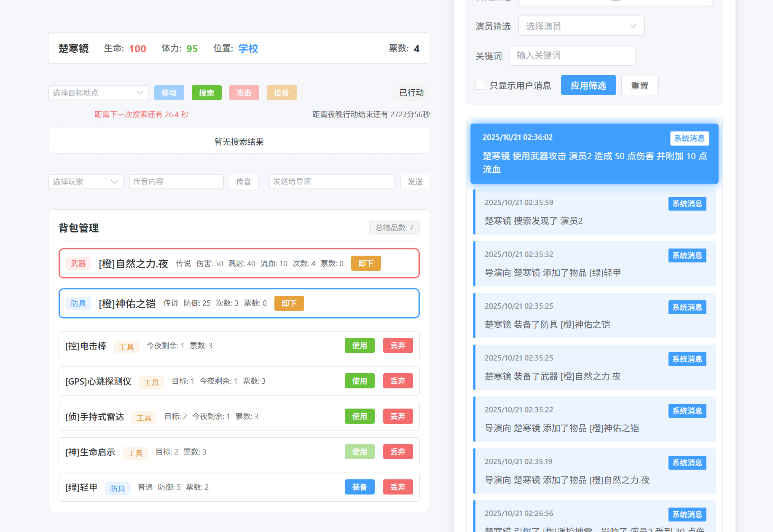Focus the 输入关键词 keyword field
The height and width of the screenshot is (532, 773).
tap(572, 56)
